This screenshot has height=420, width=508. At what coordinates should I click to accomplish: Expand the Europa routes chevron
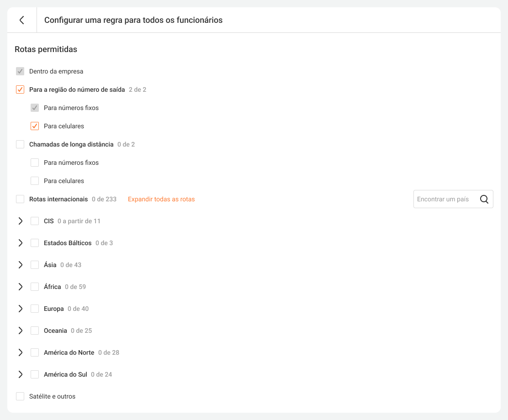20,309
